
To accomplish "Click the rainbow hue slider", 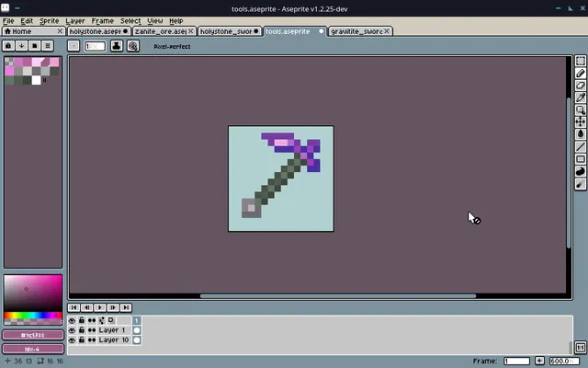I will 33,316.
